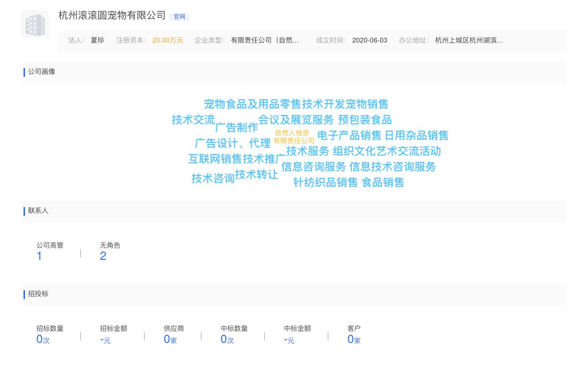Viewport: 588px width, 368px height.
Task: Click the orange tag 自然人独资
Action: (292, 133)
